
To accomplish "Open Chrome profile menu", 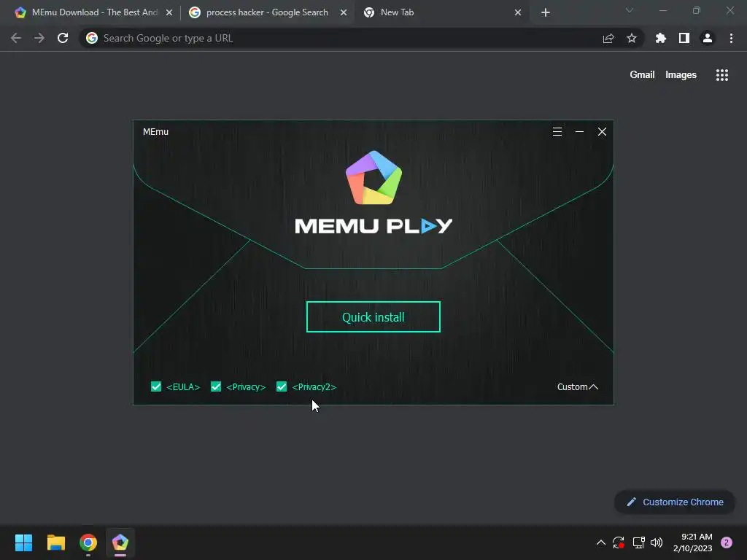I will coord(708,38).
